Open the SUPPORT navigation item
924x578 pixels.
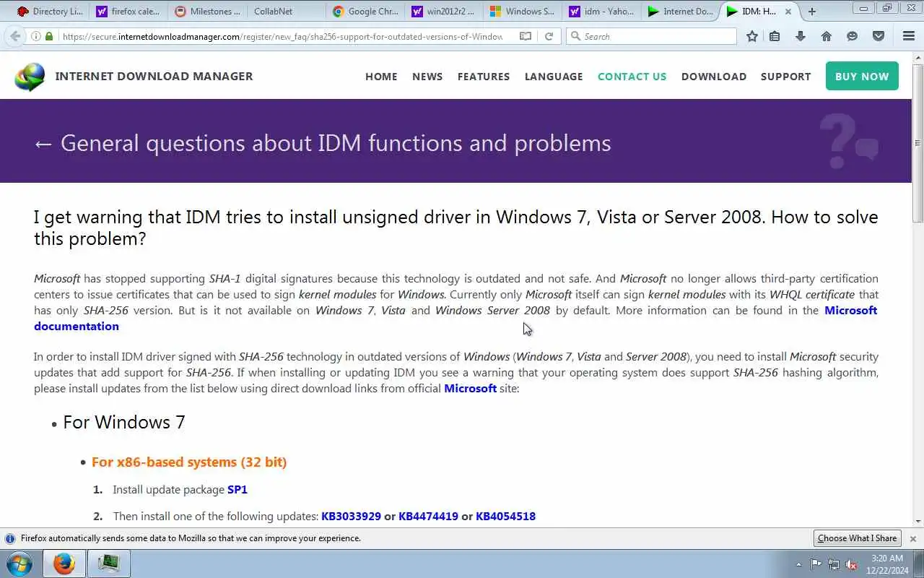tap(785, 77)
